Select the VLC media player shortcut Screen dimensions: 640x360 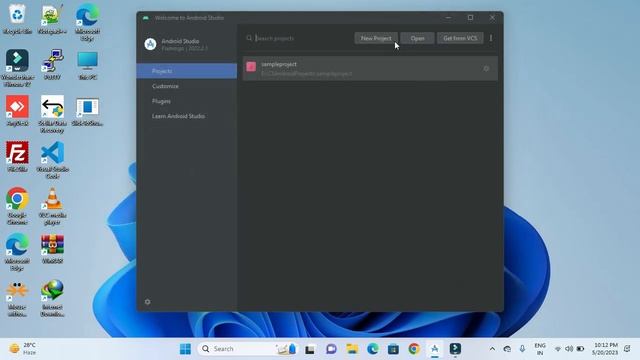click(52, 206)
